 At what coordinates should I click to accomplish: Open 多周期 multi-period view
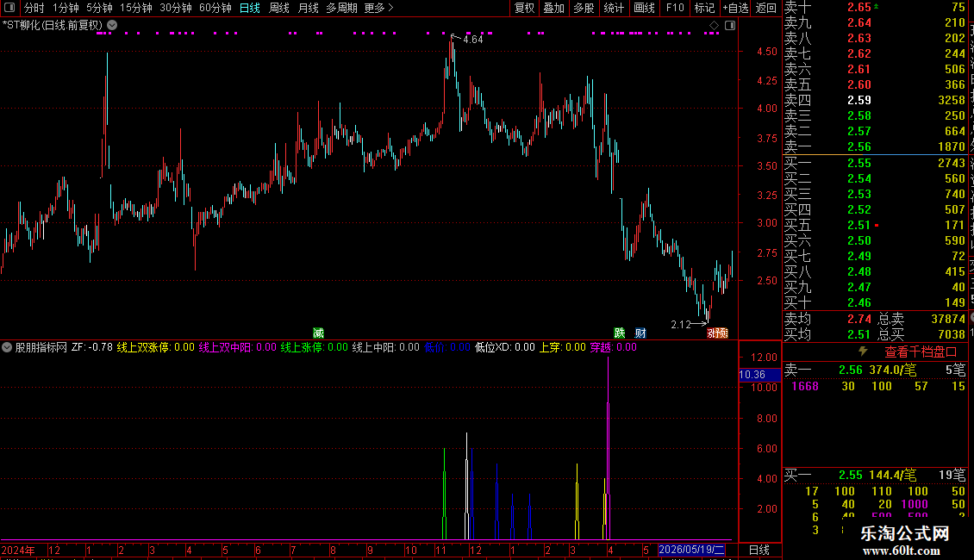[x=341, y=8]
